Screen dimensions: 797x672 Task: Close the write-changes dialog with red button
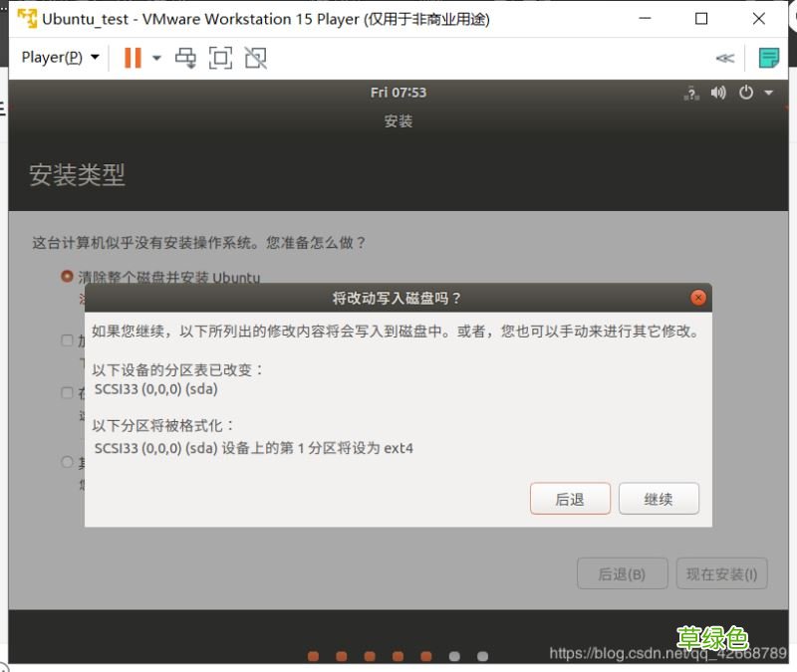tap(698, 298)
